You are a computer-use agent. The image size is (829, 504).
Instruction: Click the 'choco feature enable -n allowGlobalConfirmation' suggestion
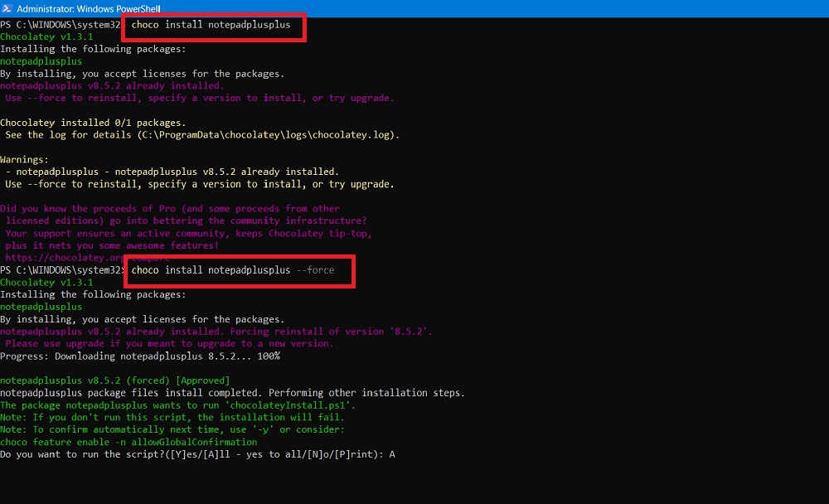[x=128, y=441]
